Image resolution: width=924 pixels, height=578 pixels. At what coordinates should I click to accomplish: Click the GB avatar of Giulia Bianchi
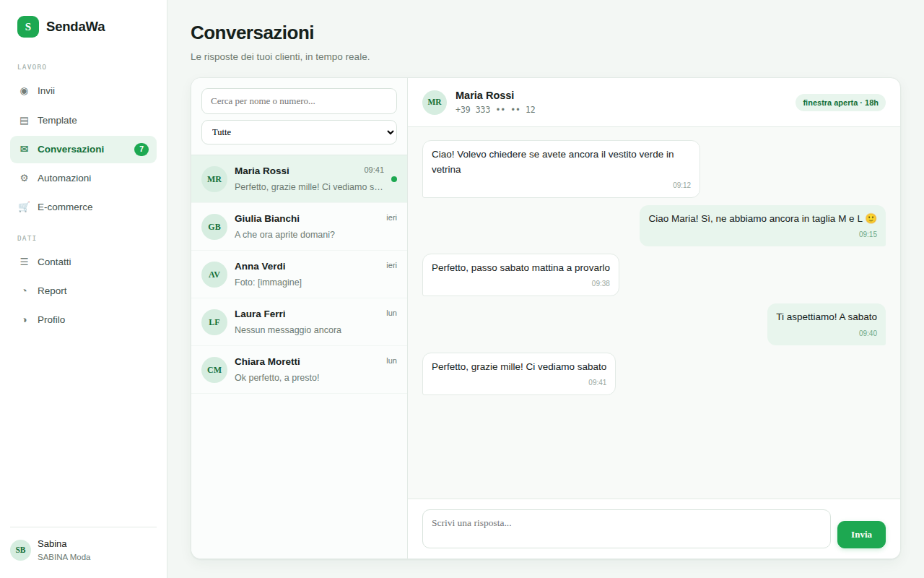tap(214, 227)
